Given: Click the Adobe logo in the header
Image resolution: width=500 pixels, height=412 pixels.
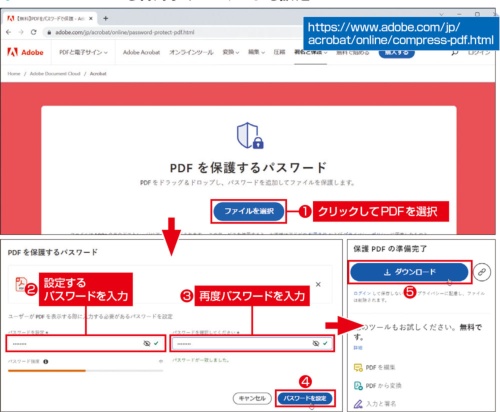Looking at the screenshot, I should [x=25, y=52].
